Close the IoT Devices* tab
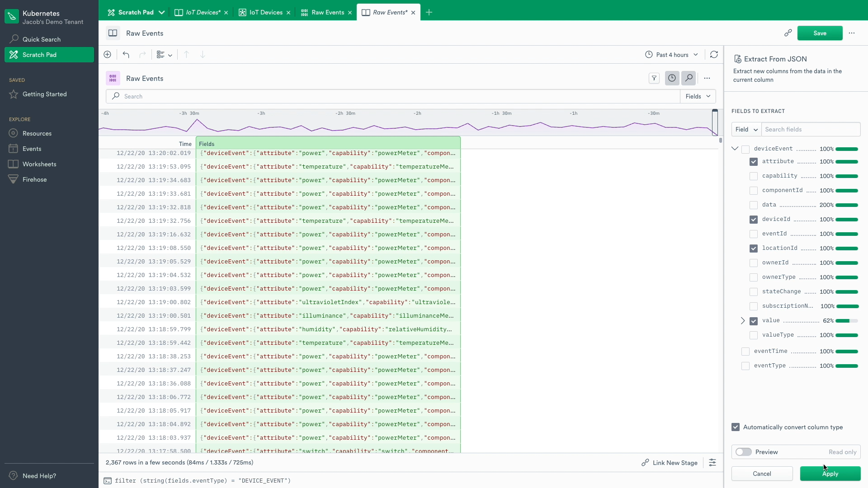The height and width of the screenshot is (488, 868). click(x=226, y=13)
